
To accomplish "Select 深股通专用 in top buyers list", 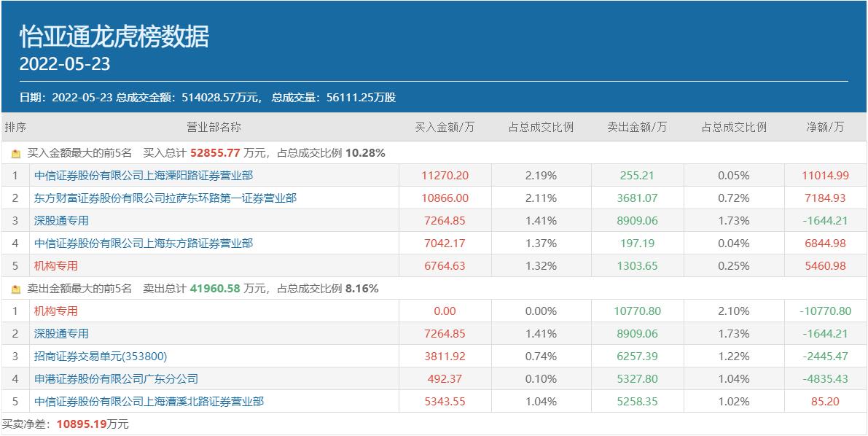I will [x=61, y=221].
